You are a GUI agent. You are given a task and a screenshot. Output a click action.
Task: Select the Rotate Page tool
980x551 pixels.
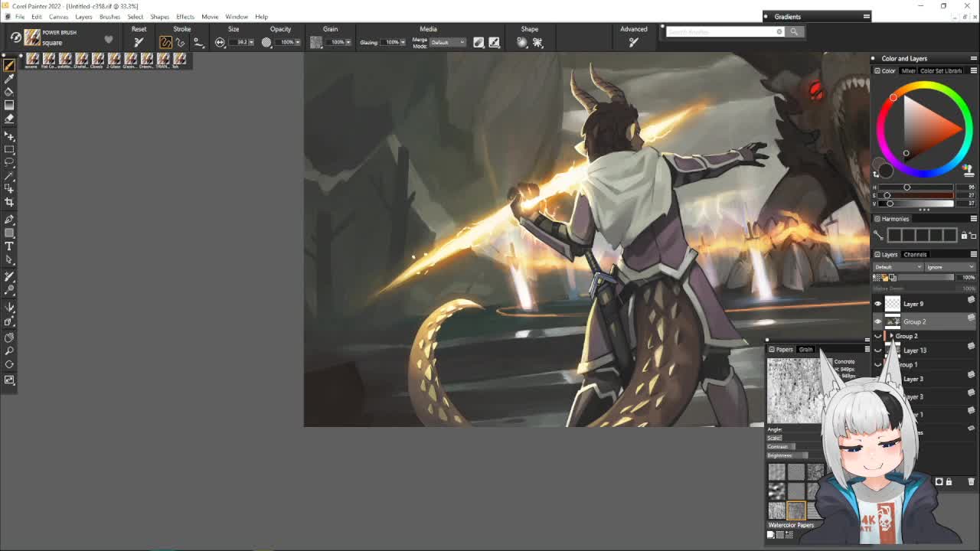pos(9,365)
